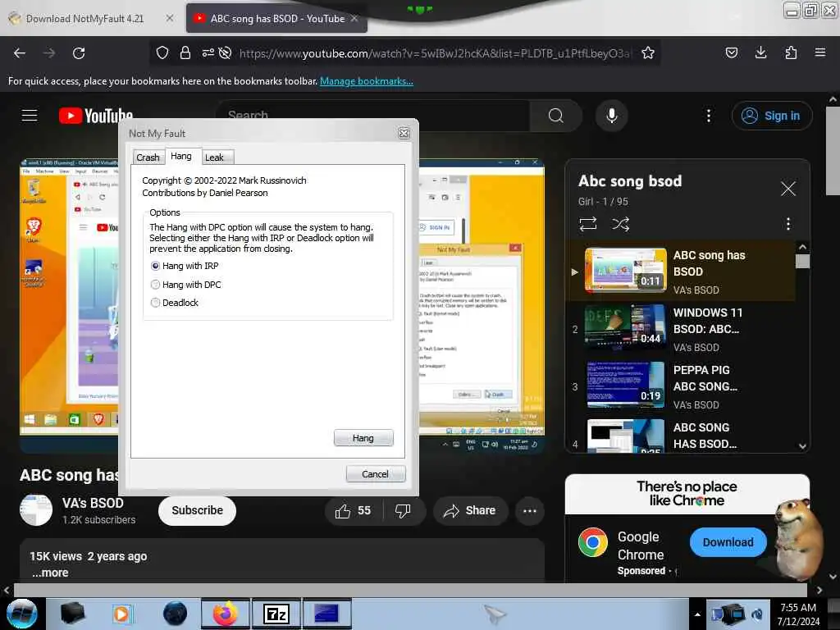Switch to the Crash tab
This screenshot has height=630, width=840.
pyautogui.click(x=148, y=157)
